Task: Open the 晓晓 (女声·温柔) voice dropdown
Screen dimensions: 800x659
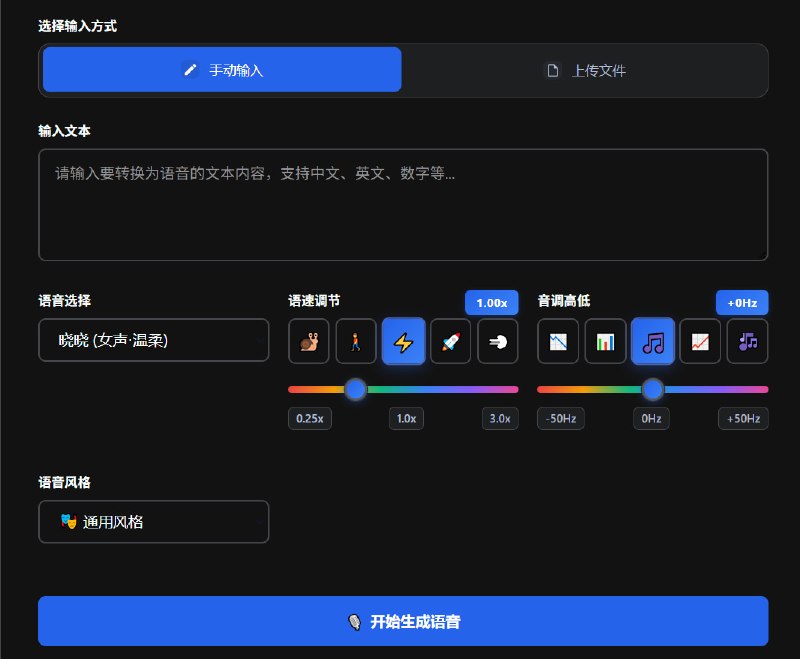Action: pyautogui.click(x=153, y=340)
